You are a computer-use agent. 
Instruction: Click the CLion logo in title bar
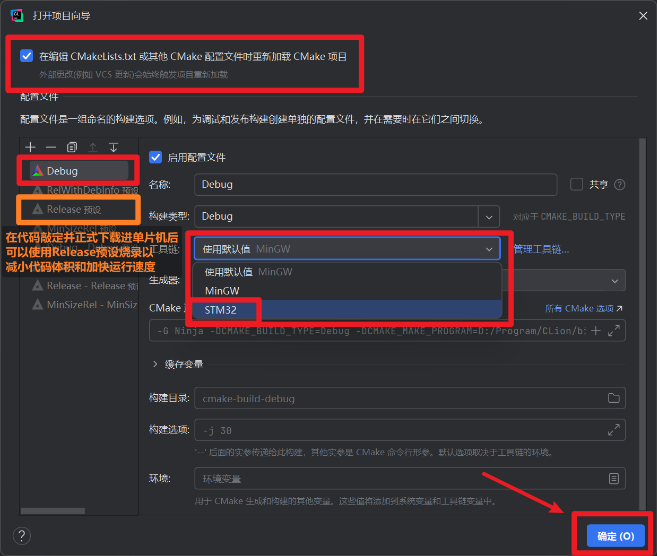pos(17,16)
